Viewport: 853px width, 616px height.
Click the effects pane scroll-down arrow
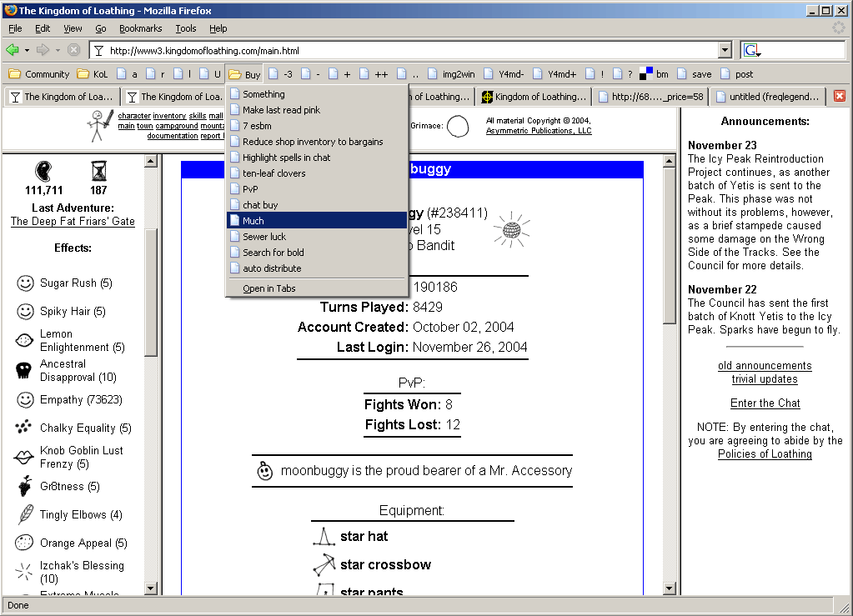[151, 588]
